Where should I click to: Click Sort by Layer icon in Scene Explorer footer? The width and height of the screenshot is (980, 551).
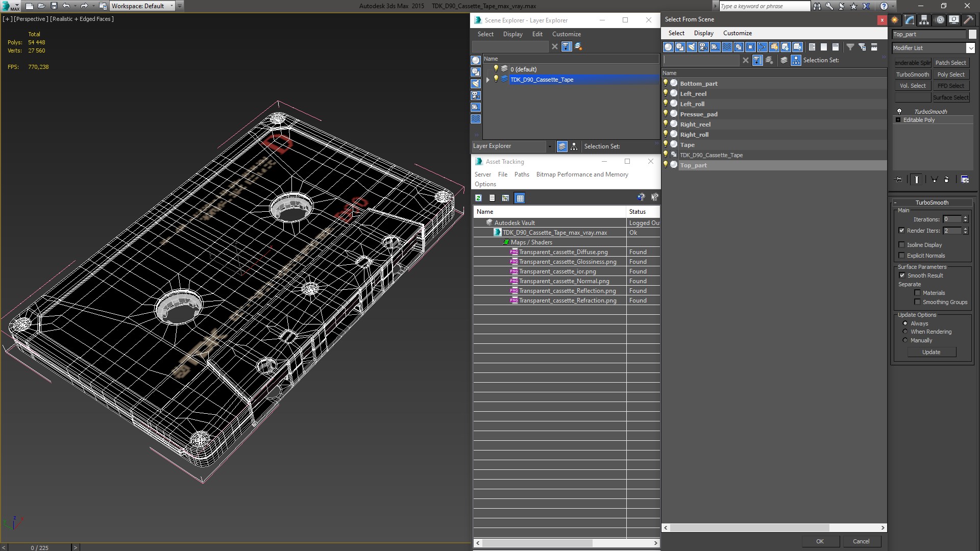point(562,146)
